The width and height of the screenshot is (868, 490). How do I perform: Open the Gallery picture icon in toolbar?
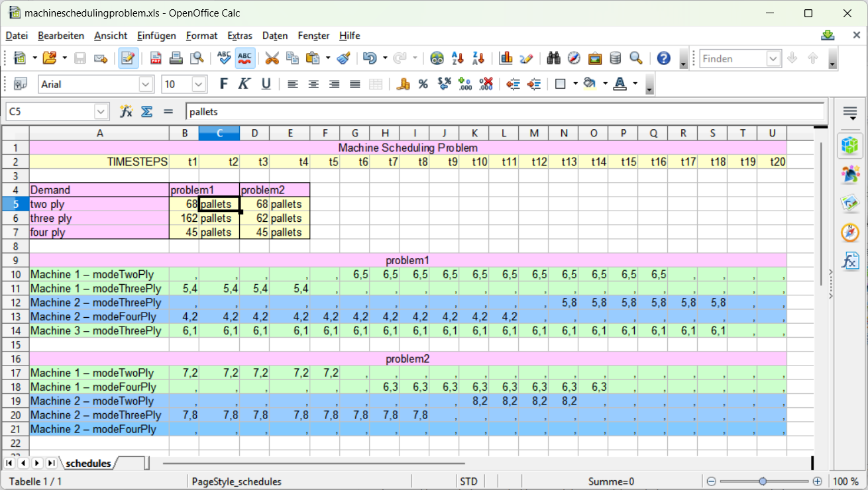[x=595, y=58]
